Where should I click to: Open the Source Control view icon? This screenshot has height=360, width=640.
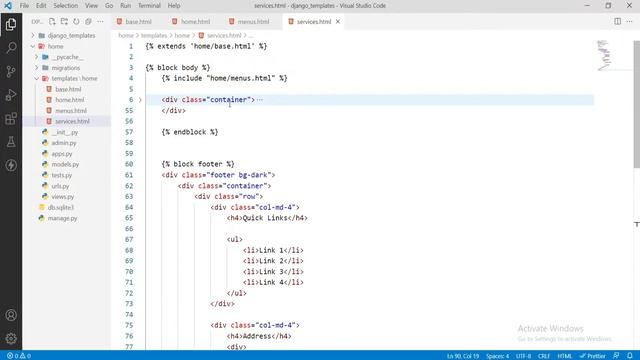point(11,71)
